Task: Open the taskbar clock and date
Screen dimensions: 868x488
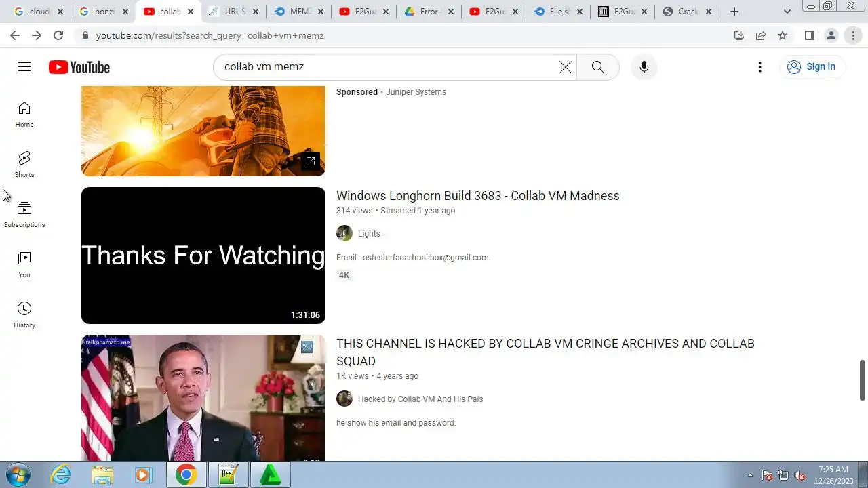Action: [833, 475]
